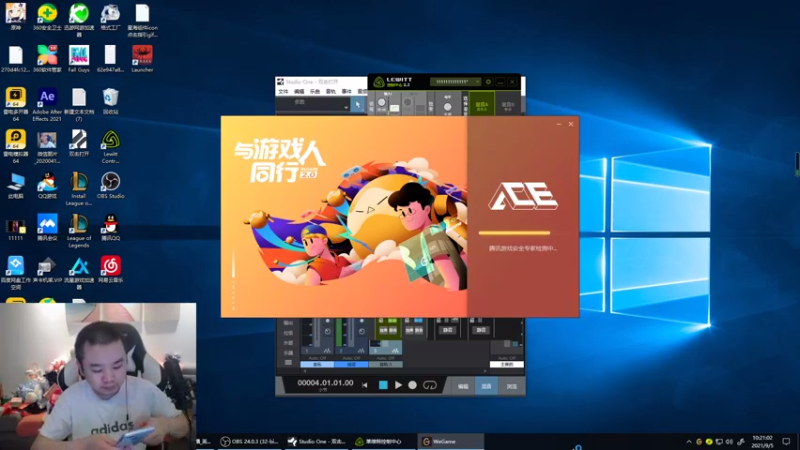Minimize the WeGame ACE splash window
Image resolution: width=800 pixels, height=450 pixels.
click(x=559, y=124)
